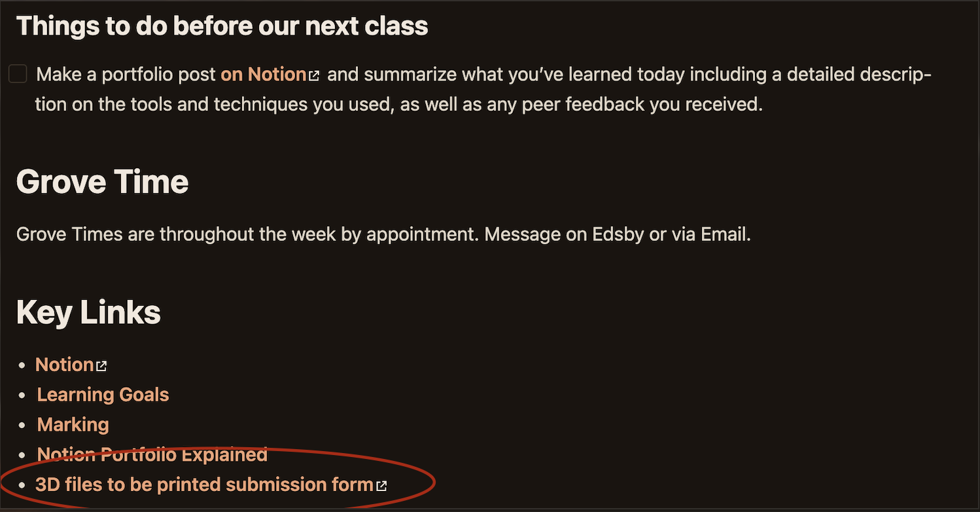980x512 pixels.
Task: Click the bullet before 3D files link
Action: 23,485
